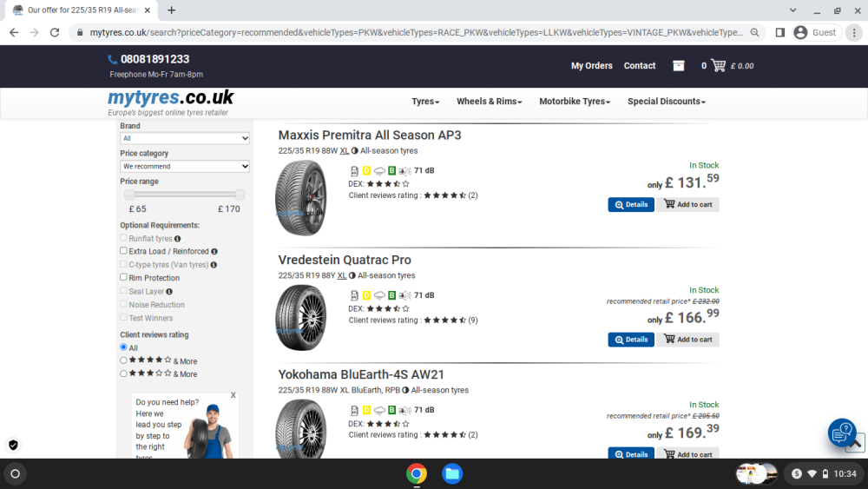Open a new browser tab
Screen dimensions: 868x489
172,10
